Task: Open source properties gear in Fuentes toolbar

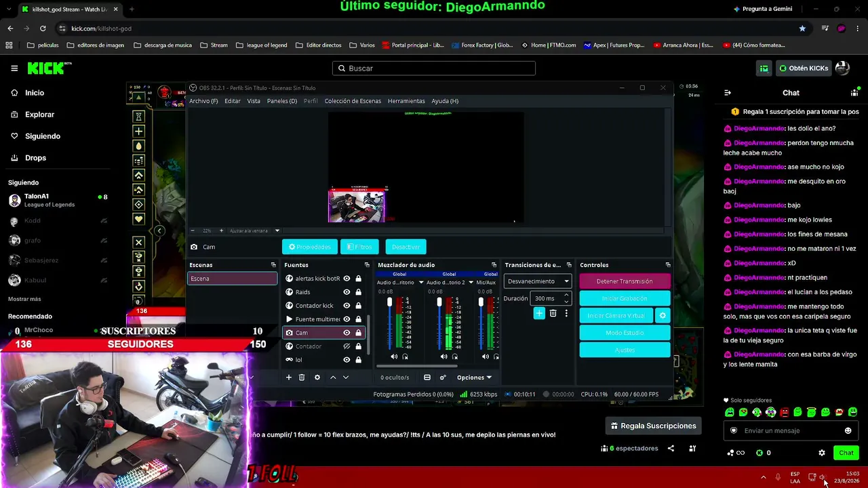Action: (317, 378)
